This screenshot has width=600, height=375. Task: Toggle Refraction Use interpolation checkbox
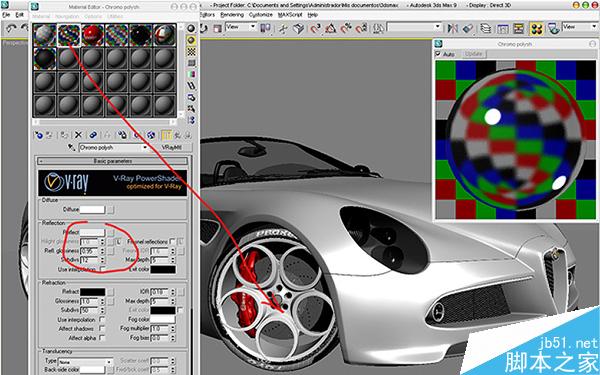pos(102,320)
